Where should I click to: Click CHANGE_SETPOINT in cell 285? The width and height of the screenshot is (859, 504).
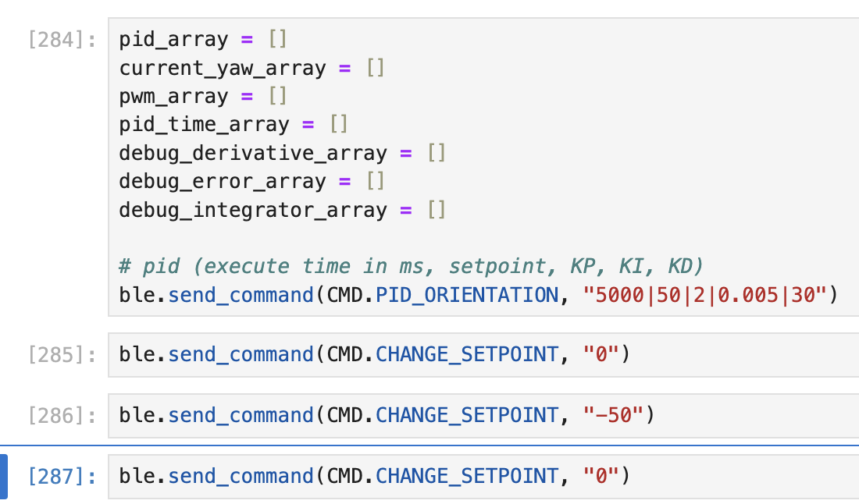pos(467,355)
